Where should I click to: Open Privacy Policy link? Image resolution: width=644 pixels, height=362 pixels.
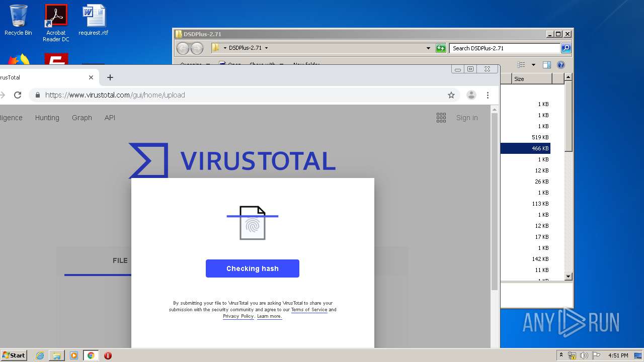click(x=238, y=316)
